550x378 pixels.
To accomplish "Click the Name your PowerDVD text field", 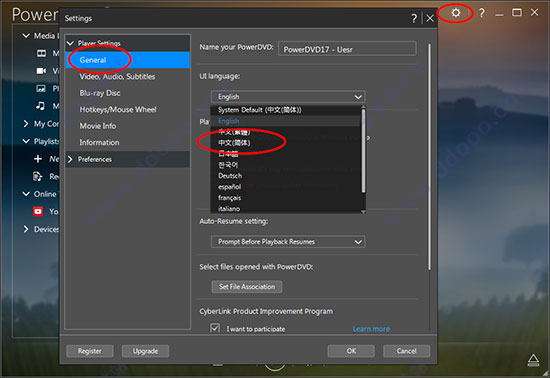I will click(347, 49).
